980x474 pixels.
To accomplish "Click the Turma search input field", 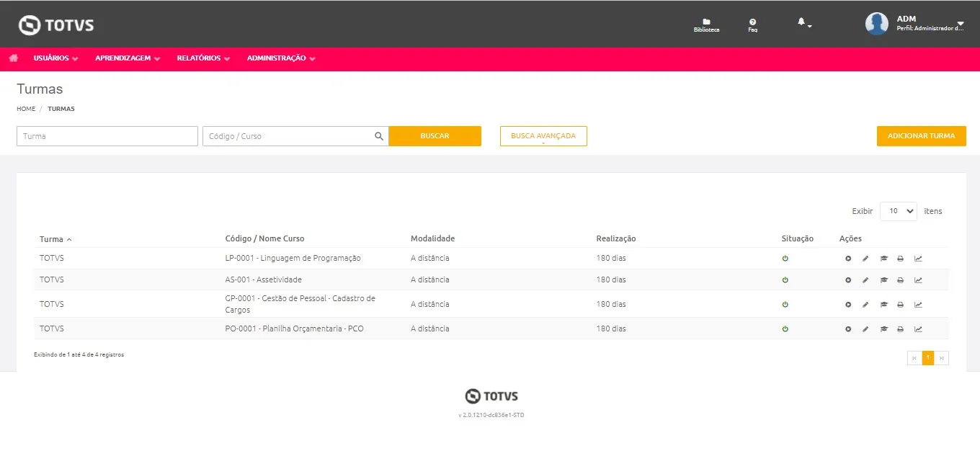I will [x=107, y=136].
